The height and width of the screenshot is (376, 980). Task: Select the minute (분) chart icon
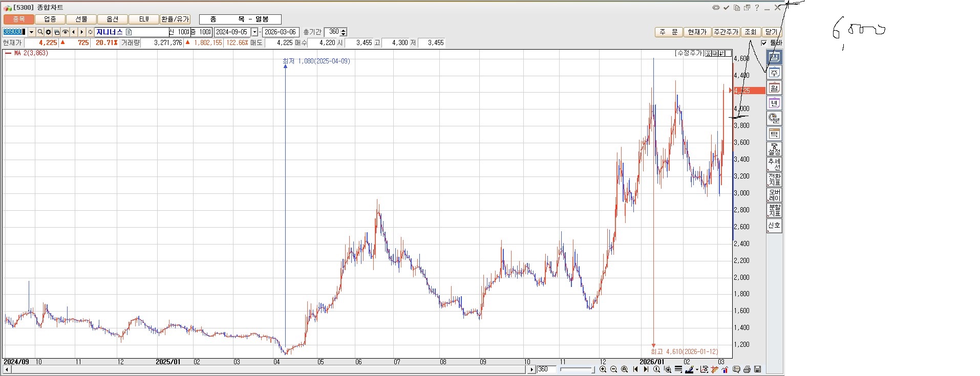tap(774, 119)
